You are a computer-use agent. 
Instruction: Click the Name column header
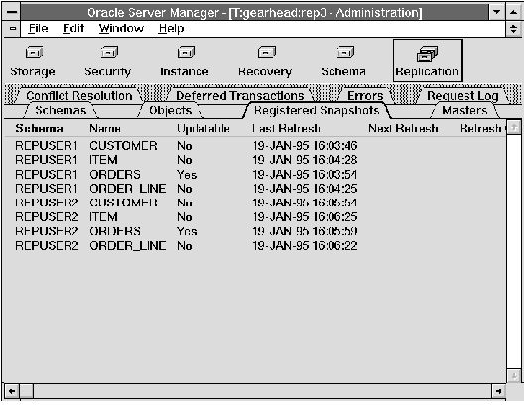click(105, 129)
